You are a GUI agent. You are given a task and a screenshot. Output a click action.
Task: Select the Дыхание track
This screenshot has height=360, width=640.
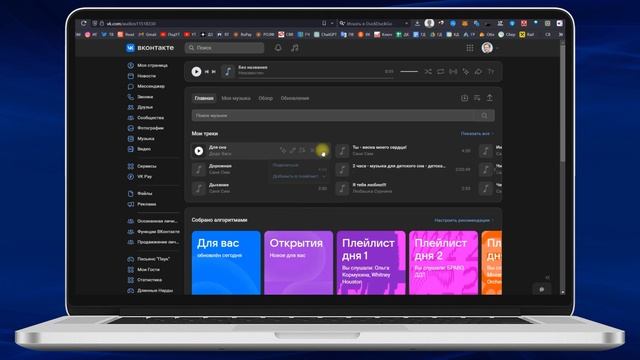click(x=260, y=188)
